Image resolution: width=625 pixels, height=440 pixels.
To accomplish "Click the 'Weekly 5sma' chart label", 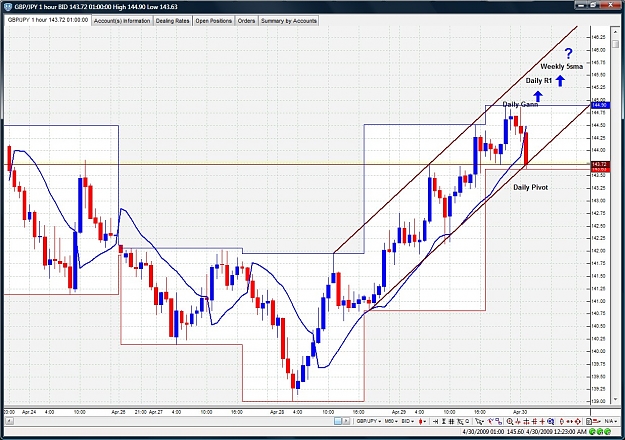I will (x=561, y=67).
